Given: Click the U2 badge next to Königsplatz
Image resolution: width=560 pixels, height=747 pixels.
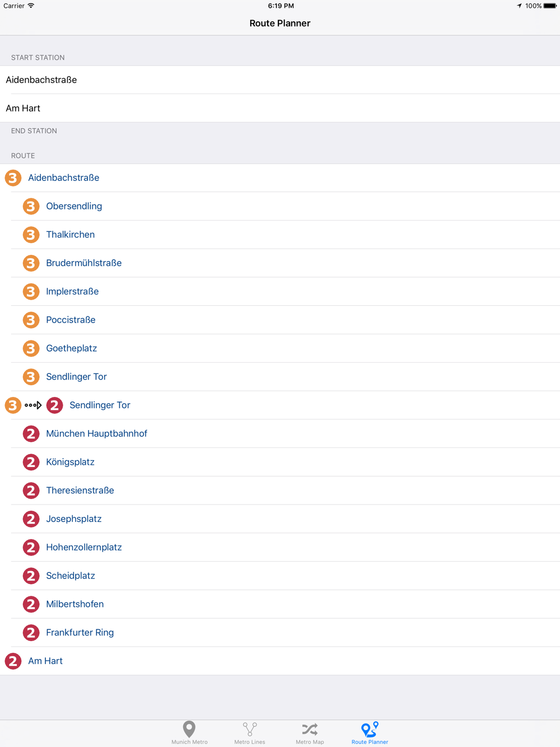Looking at the screenshot, I should (31, 463).
